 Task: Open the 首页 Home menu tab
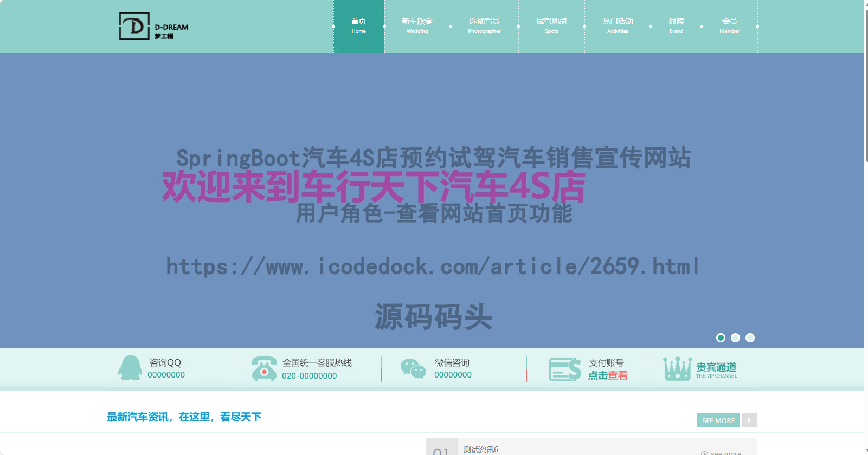coord(359,26)
